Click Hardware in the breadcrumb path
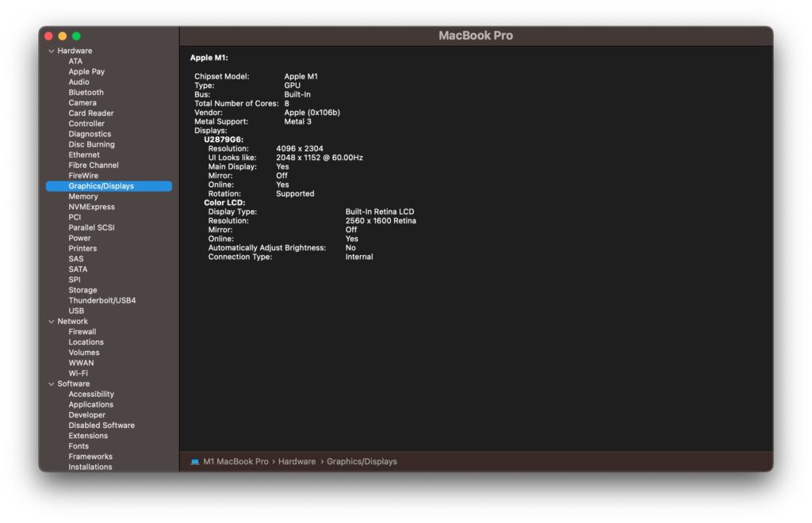This screenshot has width=812, height=523. point(299,461)
